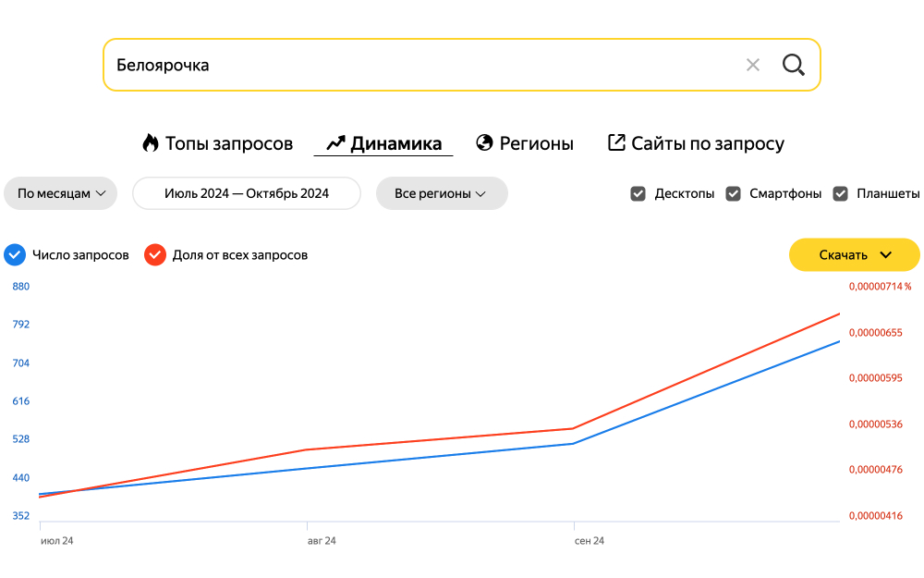Click the июл 24 axis label

(x=56, y=541)
